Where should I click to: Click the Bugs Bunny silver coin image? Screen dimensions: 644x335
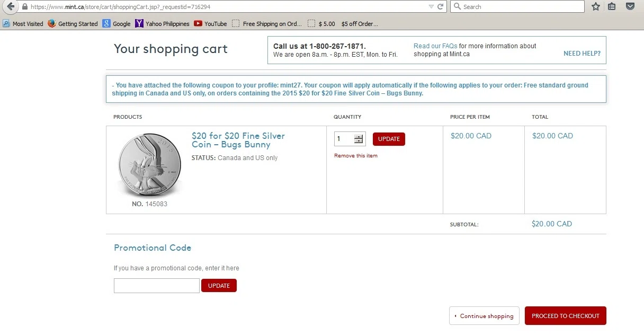pos(149,165)
